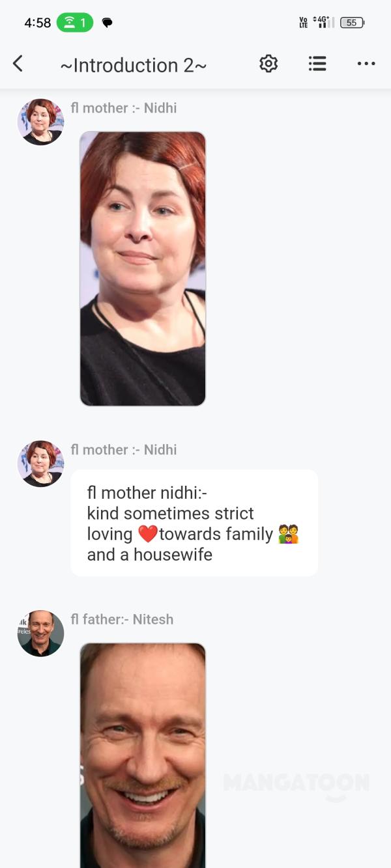
Task: Tap Nidhi's avatar next to her first message
Action: click(x=40, y=121)
